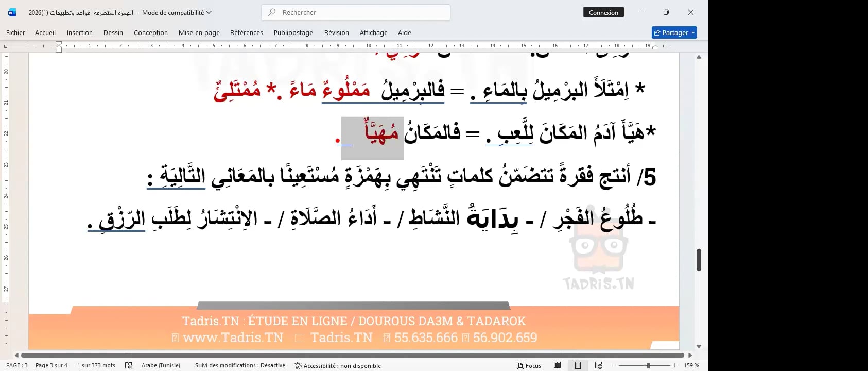Click the proofing check icon in status bar

tap(128, 365)
